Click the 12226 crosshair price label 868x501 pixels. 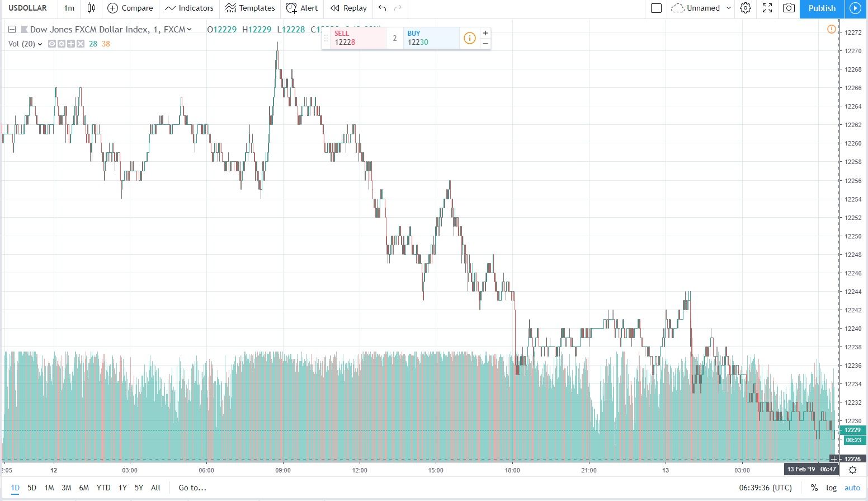click(x=853, y=459)
